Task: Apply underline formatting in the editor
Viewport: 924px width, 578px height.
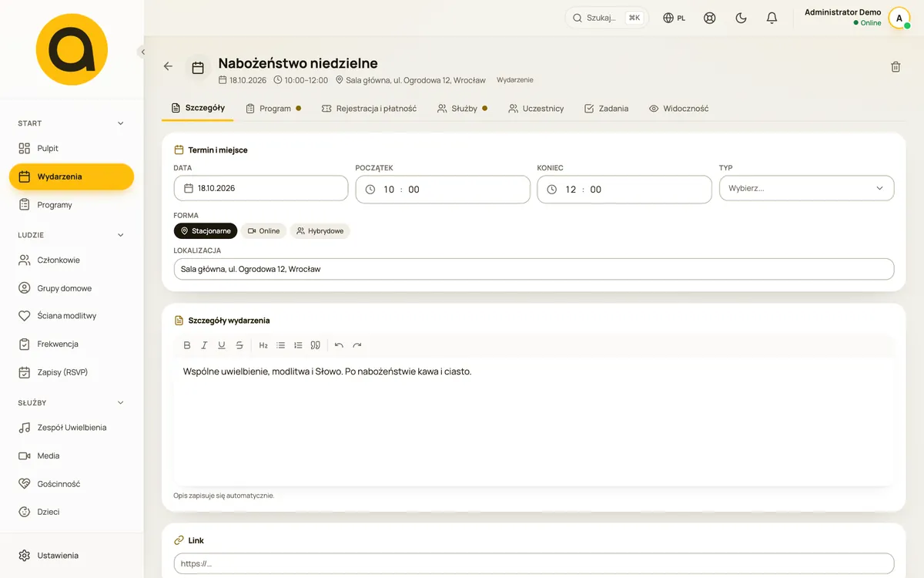Action: pyautogui.click(x=222, y=345)
